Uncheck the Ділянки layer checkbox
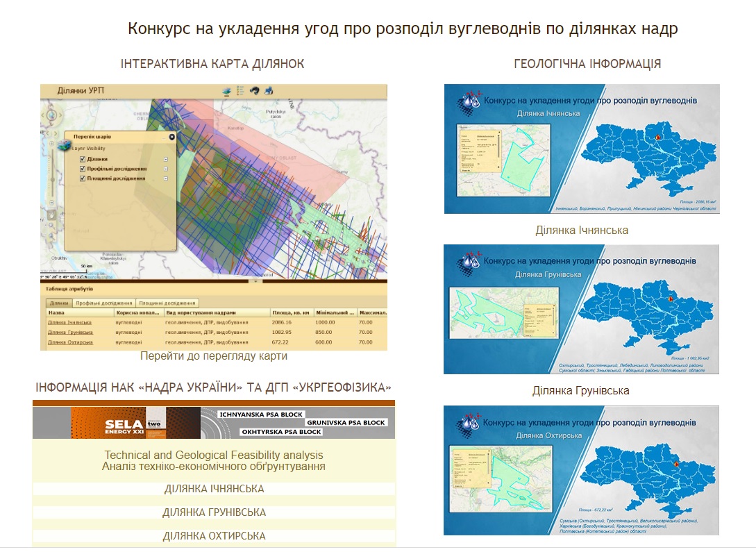Image resolution: width=756 pixels, height=552 pixels. coord(83,159)
